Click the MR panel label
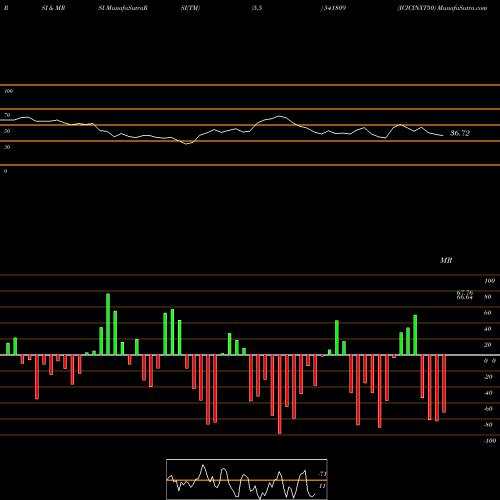This screenshot has width=500, height=500. (x=446, y=260)
